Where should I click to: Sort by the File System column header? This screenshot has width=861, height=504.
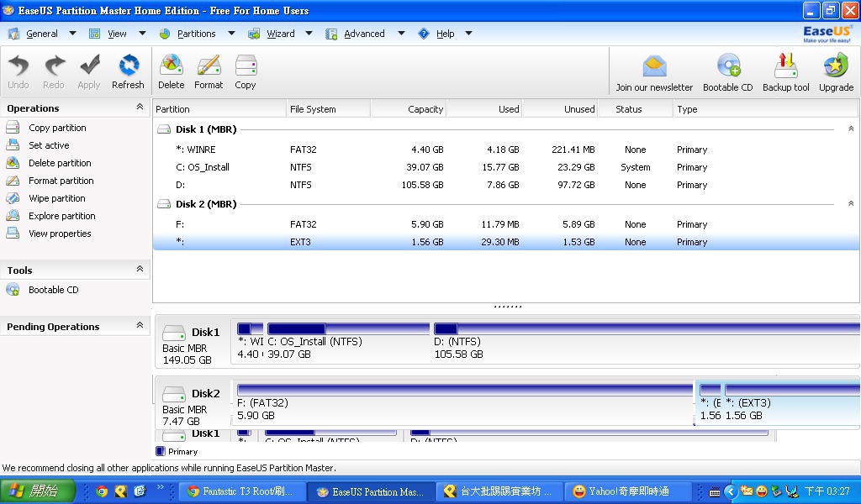(329, 109)
